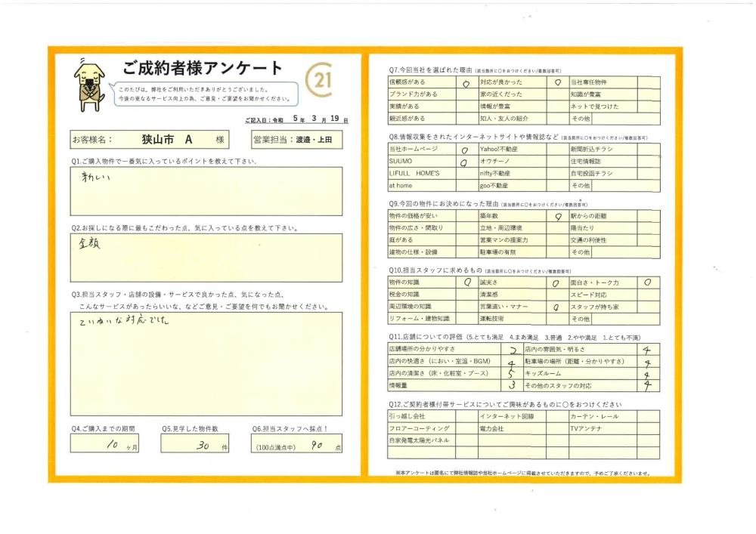The image size is (756, 534).
Task: Click the rating cell for キッズルーム
Action: [x=649, y=374]
